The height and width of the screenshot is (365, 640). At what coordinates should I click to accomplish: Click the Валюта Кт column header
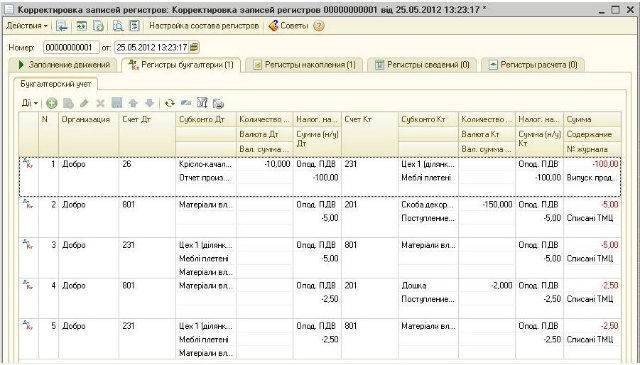click(x=487, y=134)
